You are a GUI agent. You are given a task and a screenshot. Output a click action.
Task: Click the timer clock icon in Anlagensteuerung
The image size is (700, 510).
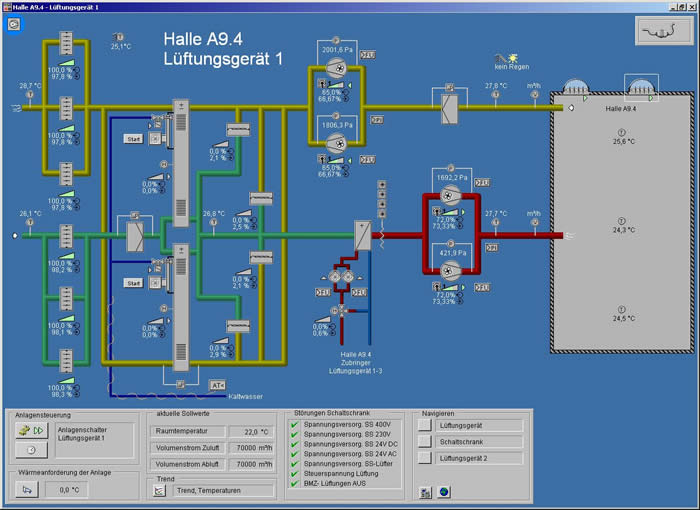(x=31, y=451)
